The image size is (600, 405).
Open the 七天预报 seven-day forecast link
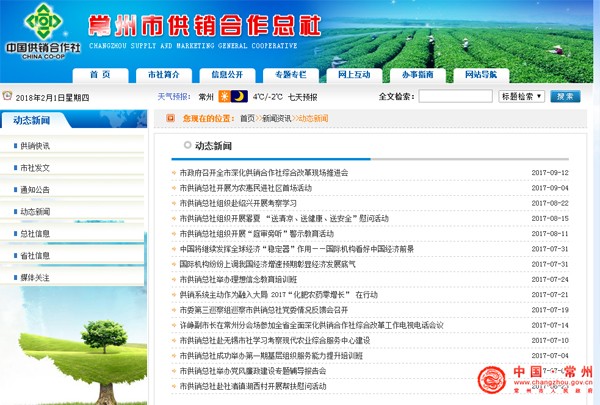coord(303,97)
